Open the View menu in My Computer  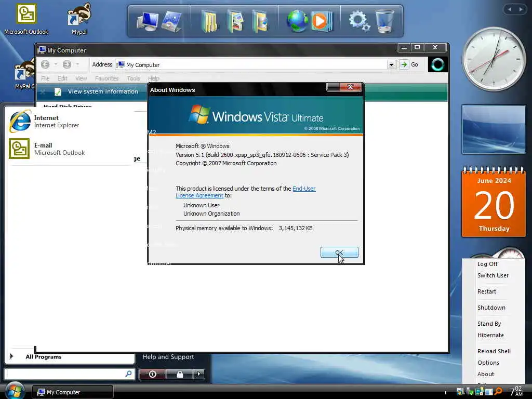[81, 78]
